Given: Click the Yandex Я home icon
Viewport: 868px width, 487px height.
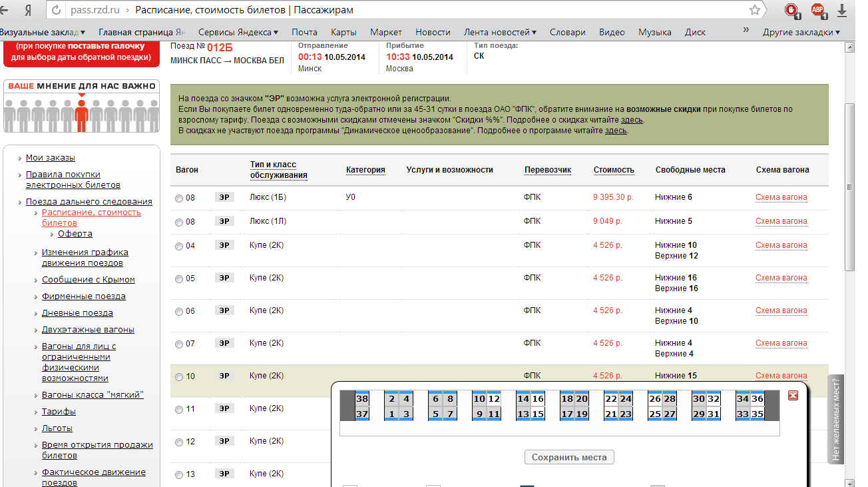Looking at the screenshot, I should [28, 10].
